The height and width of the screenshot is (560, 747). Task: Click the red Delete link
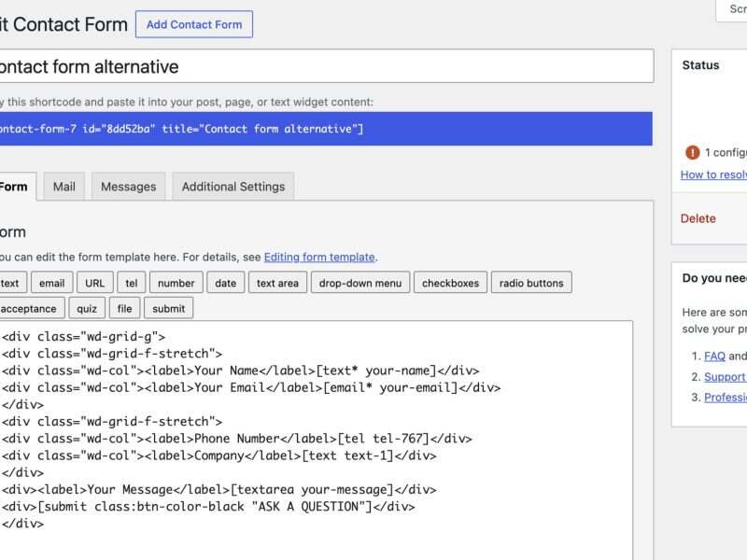click(698, 218)
